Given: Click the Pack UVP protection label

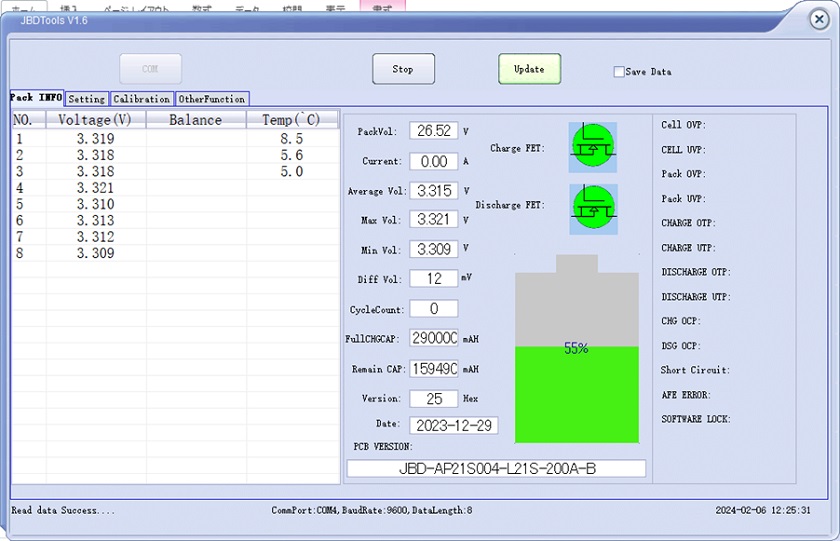Looking at the screenshot, I should 684,199.
